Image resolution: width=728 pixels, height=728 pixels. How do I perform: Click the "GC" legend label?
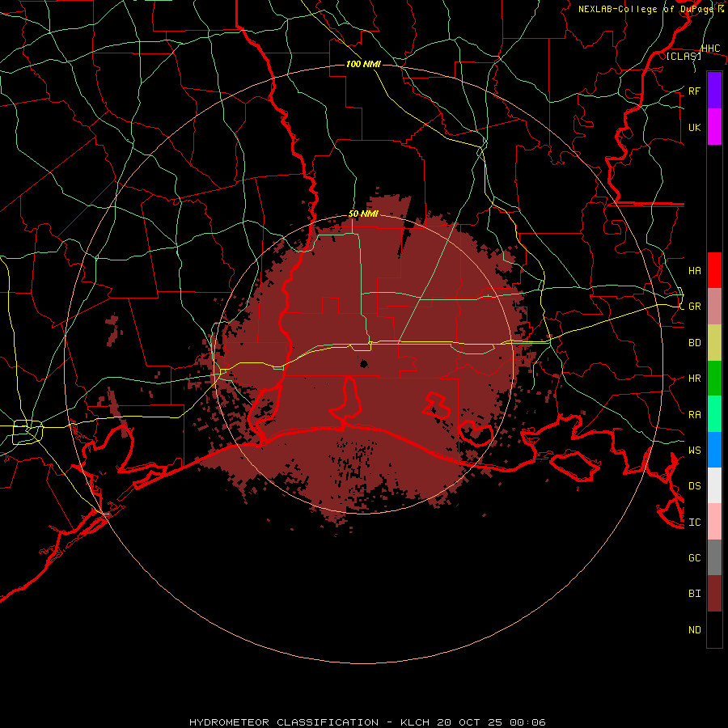(x=694, y=558)
